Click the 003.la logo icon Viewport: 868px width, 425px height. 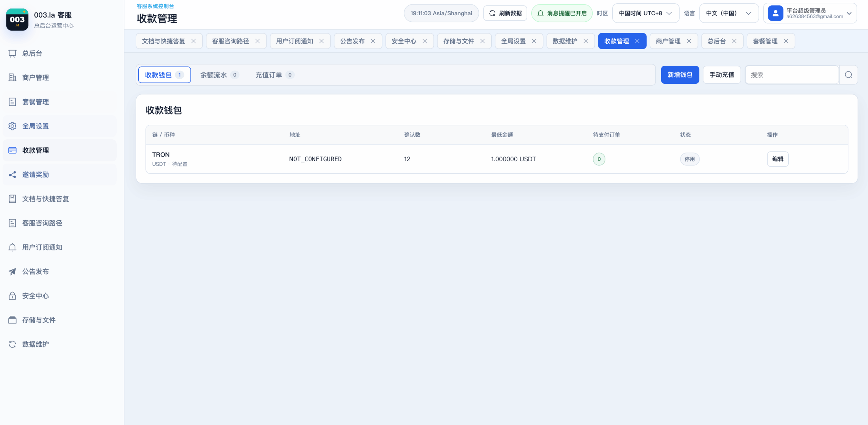[17, 20]
